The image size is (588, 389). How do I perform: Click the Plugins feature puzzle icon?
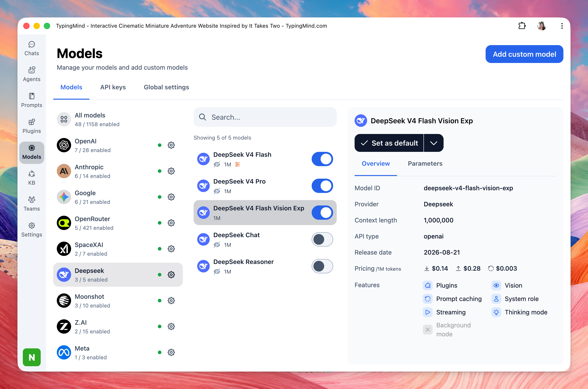point(428,285)
